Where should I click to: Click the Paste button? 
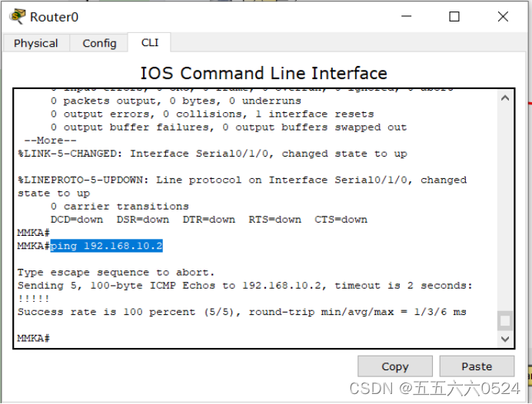(x=477, y=366)
